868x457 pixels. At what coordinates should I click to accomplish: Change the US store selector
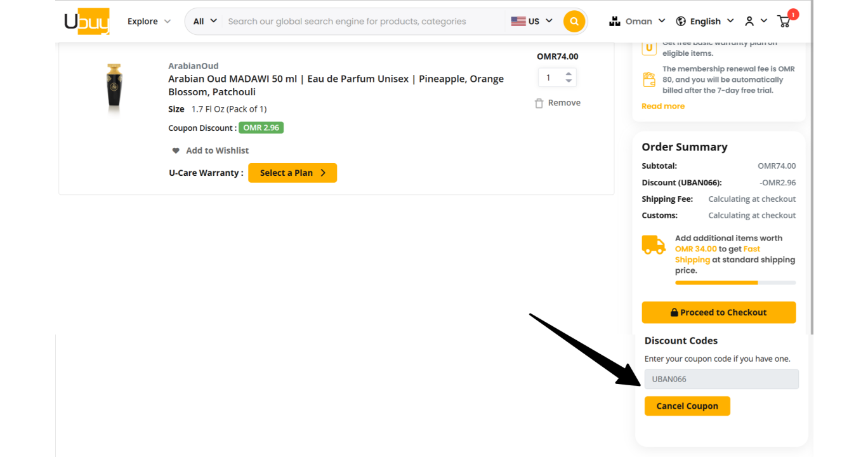[x=532, y=21]
